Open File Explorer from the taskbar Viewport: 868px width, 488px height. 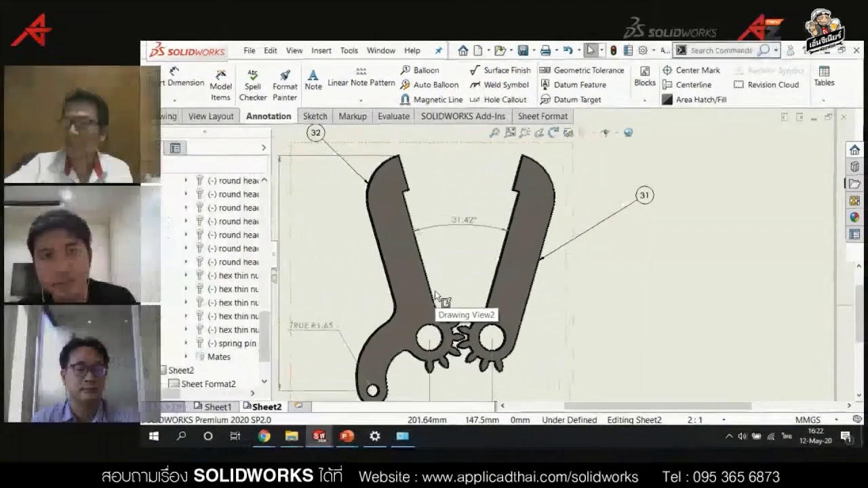pyautogui.click(x=292, y=436)
